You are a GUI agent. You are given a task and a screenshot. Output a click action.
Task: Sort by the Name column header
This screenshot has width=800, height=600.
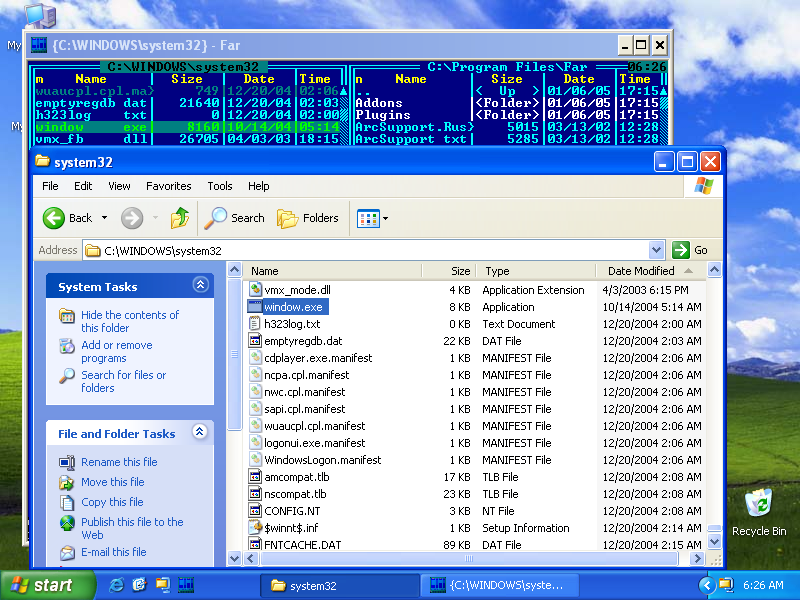point(333,271)
